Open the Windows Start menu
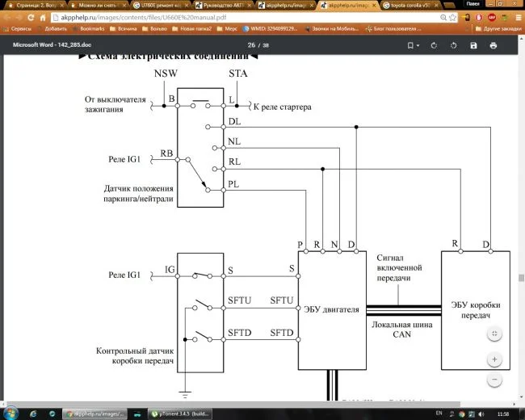This screenshot has height=420, width=525. tap(10, 413)
